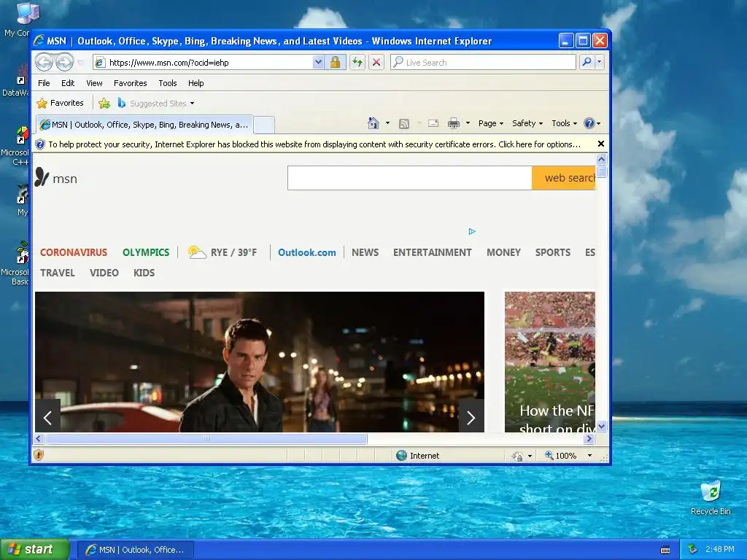
Task: Click the Forward navigation arrow
Action: [x=65, y=62]
